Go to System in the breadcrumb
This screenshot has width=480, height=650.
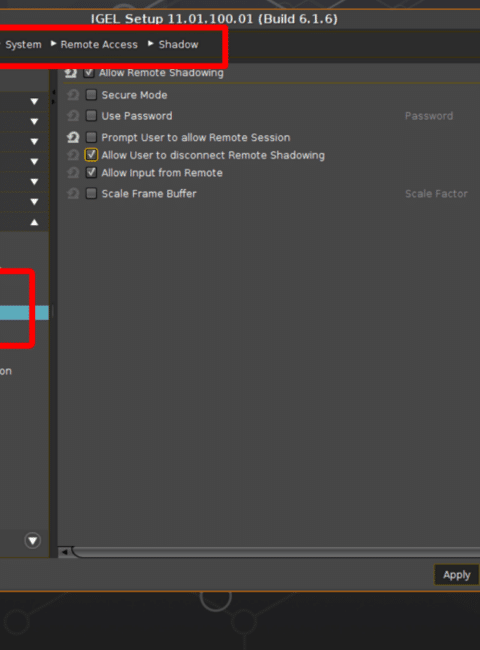(x=23, y=44)
